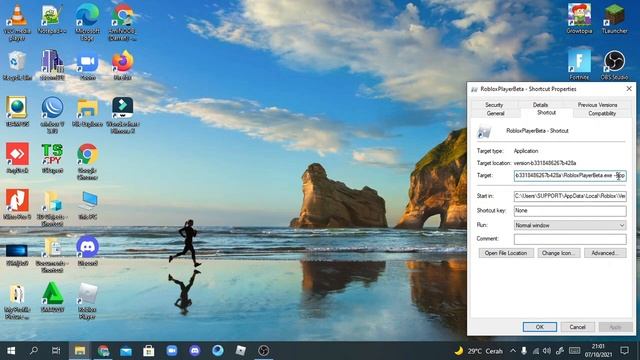Open the Firefox desktop shortcut
The width and height of the screenshot is (640, 360).
coord(122,65)
